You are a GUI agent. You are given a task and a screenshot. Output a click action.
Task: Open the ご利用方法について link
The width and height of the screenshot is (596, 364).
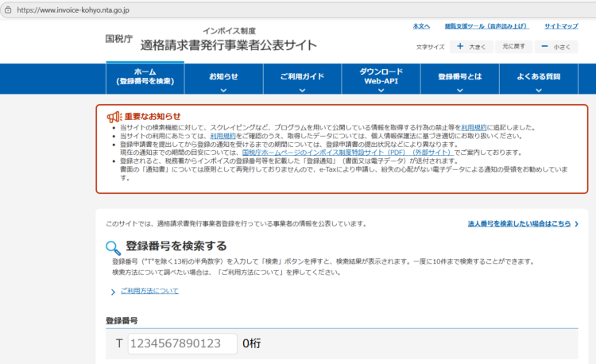pyautogui.click(x=149, y=291)
